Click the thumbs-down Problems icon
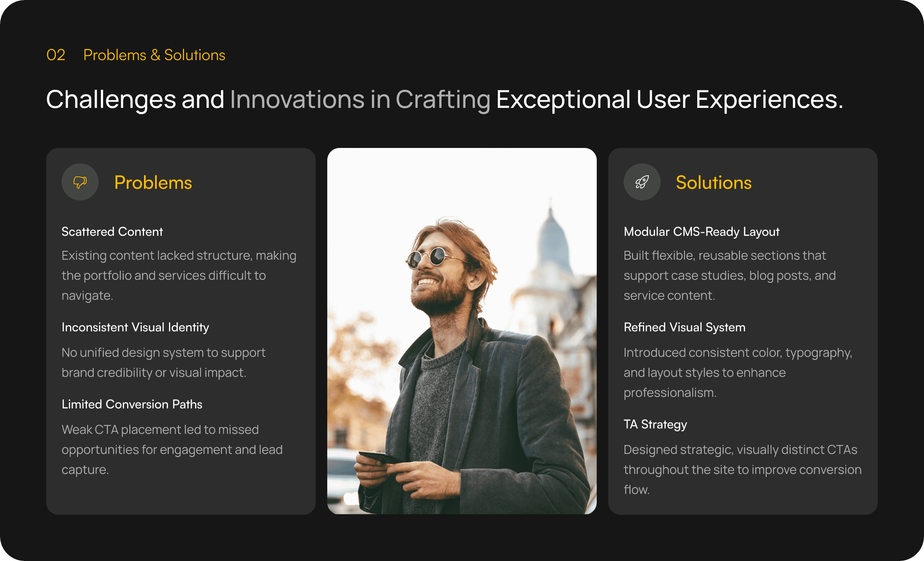 (x=80, y=182)
